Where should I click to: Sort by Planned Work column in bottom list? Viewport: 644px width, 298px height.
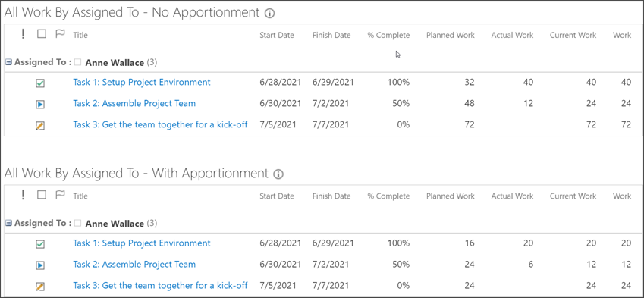coord(450,196)
